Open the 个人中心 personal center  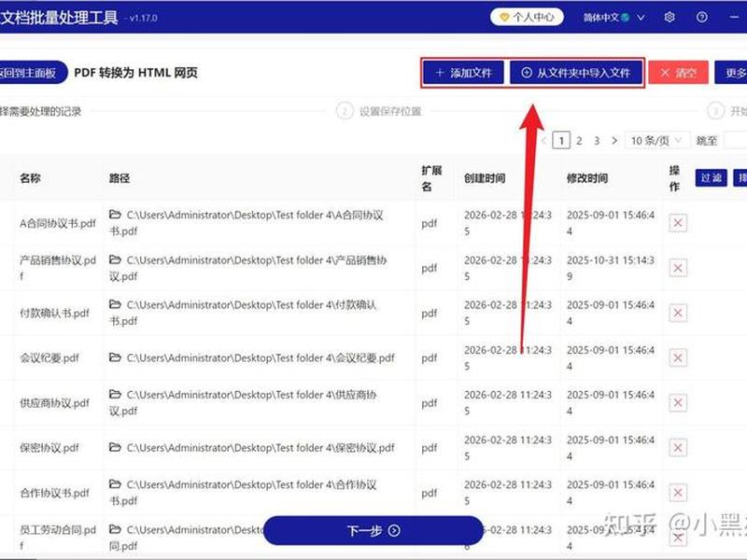pos(527,18)
